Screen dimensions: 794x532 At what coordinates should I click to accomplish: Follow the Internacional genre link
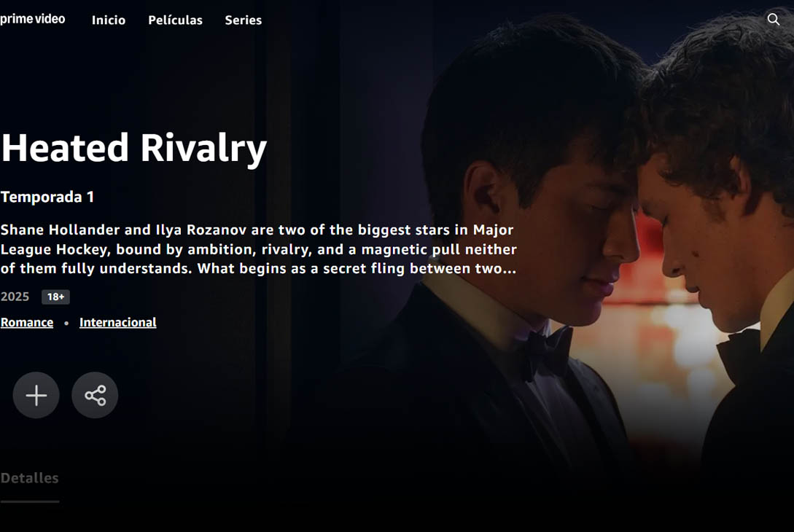tap(118, 322)
